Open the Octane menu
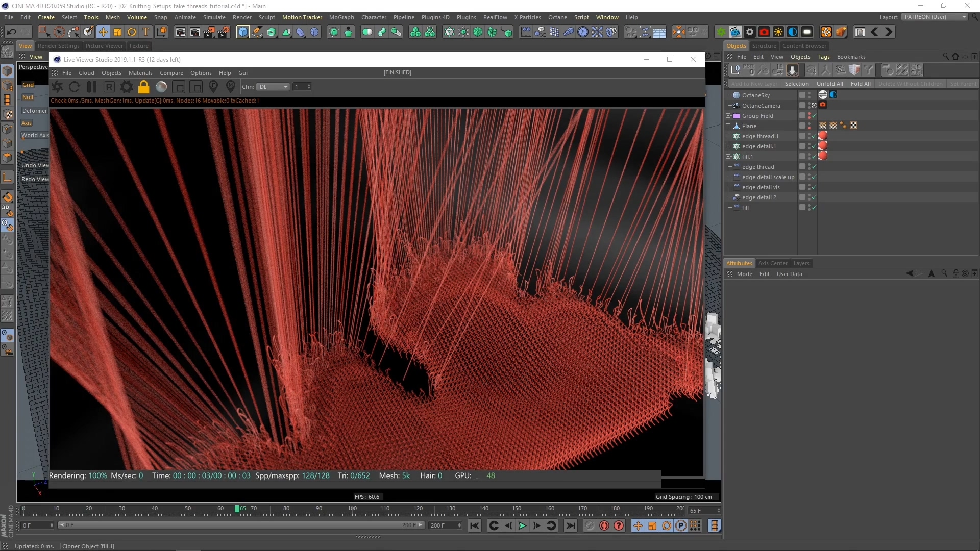The height and width of the screenshot is (551, 980). [557, 17]
